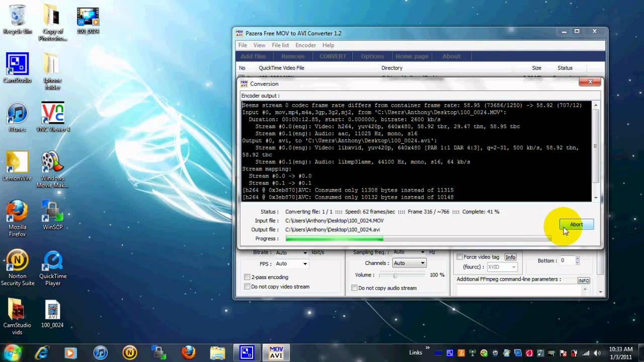Switch to the MOV AVI converter taskbar button

[x=276, y=352]
